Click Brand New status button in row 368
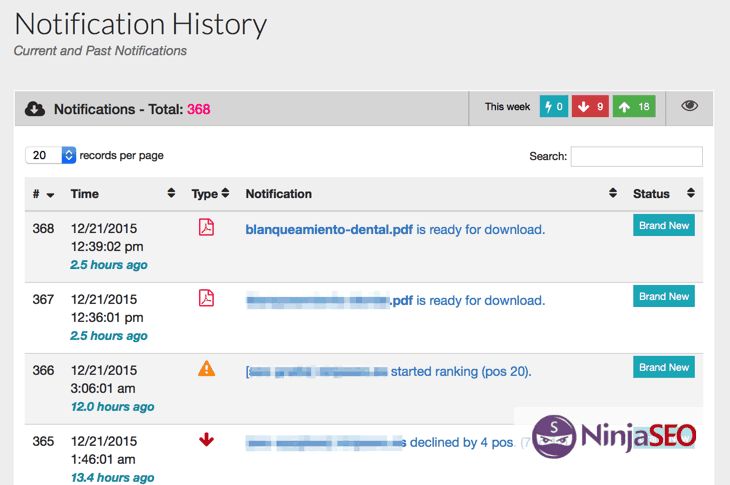Screen dimensions: 730x485 [664, 226]
